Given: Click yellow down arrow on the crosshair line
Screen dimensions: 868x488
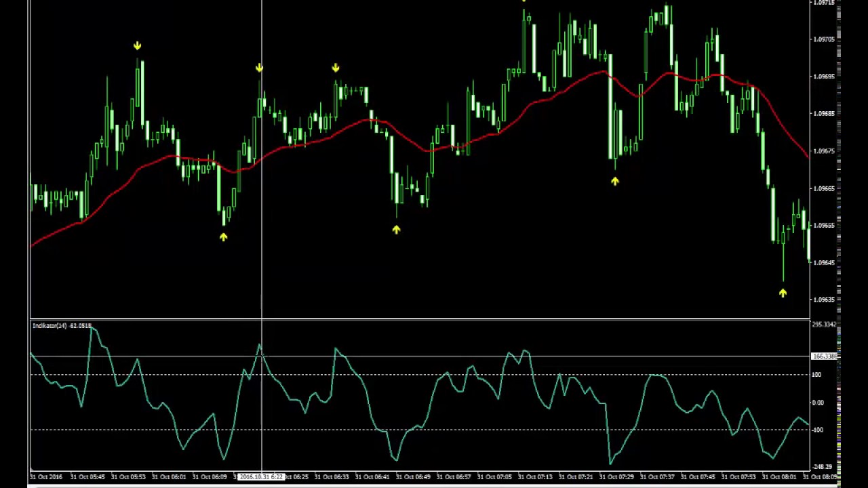Looking at the screenshot, I should point(259,68).
